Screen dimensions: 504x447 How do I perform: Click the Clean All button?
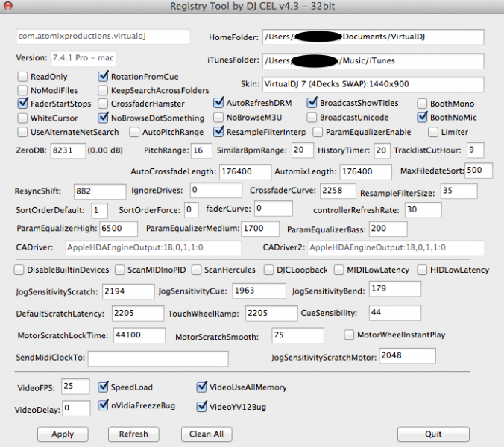[207, 434]
